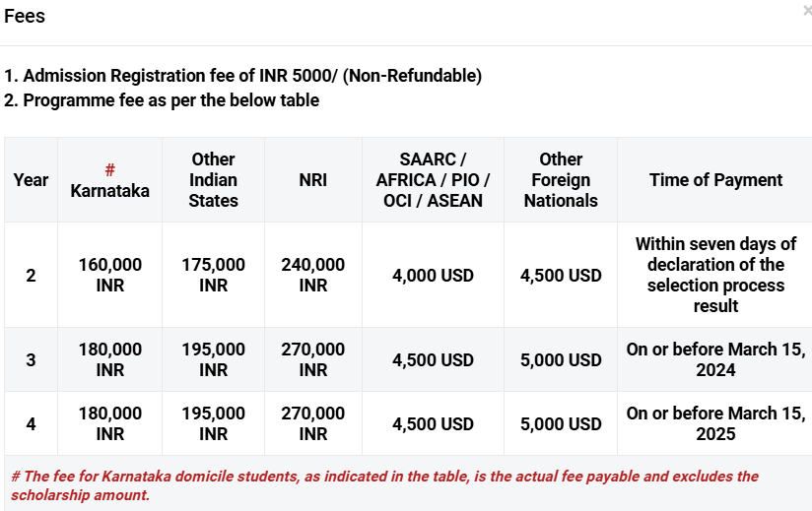
Task: Close the Fees dialog
Action: click(x=807, y=11)
